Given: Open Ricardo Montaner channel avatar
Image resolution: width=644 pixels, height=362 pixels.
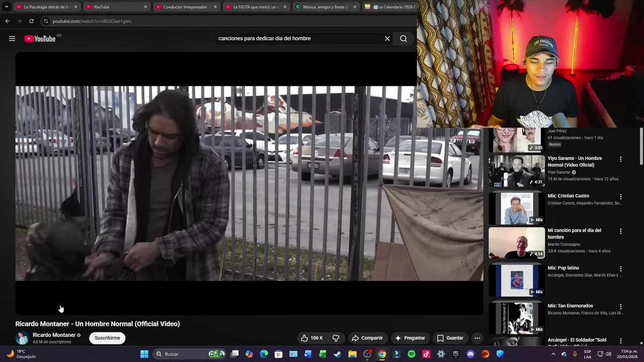Looking at the screenshot, I should pos(22,338).
